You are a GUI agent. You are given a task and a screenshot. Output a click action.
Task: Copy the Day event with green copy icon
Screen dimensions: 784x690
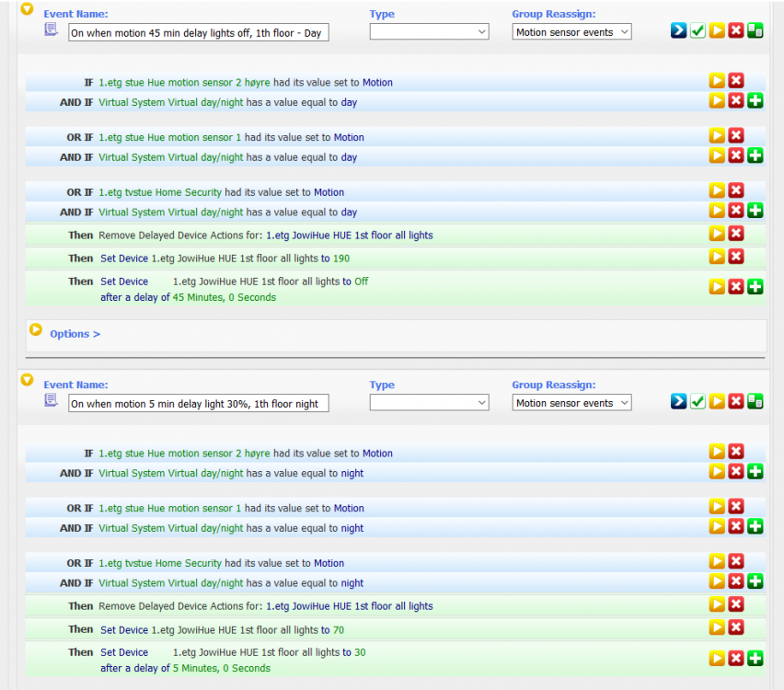tap(755, 31)
